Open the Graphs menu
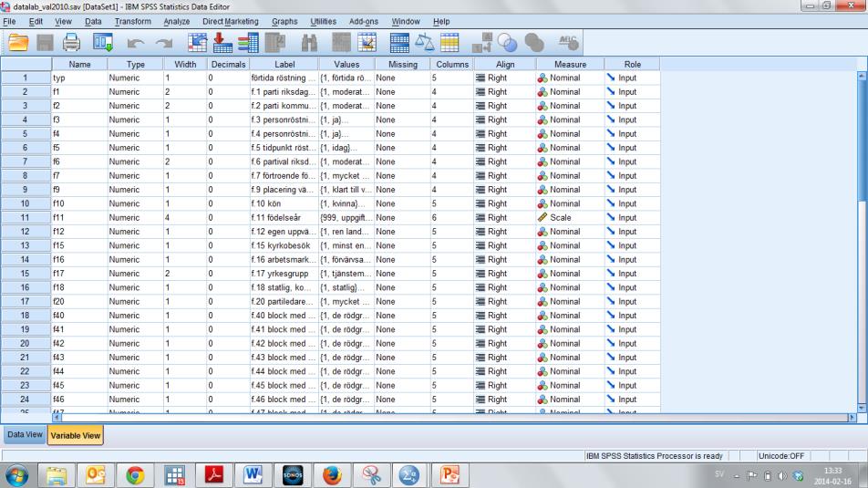868x488 pixels. (x=284, y=21)
